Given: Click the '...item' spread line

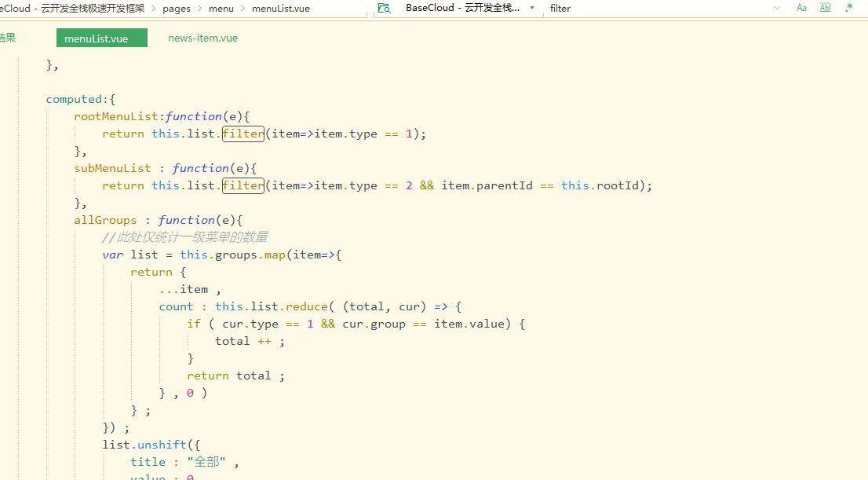Looking at the screenshot, I should pos(190,289).
